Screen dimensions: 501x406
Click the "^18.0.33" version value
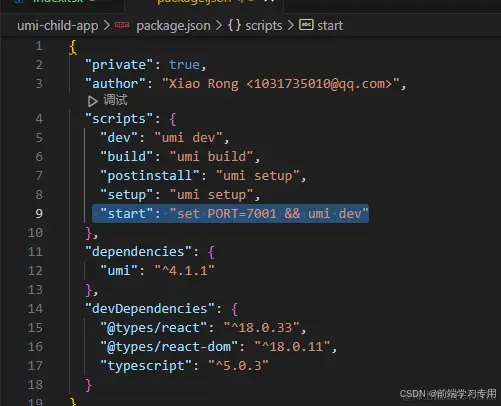click(262, 328)
